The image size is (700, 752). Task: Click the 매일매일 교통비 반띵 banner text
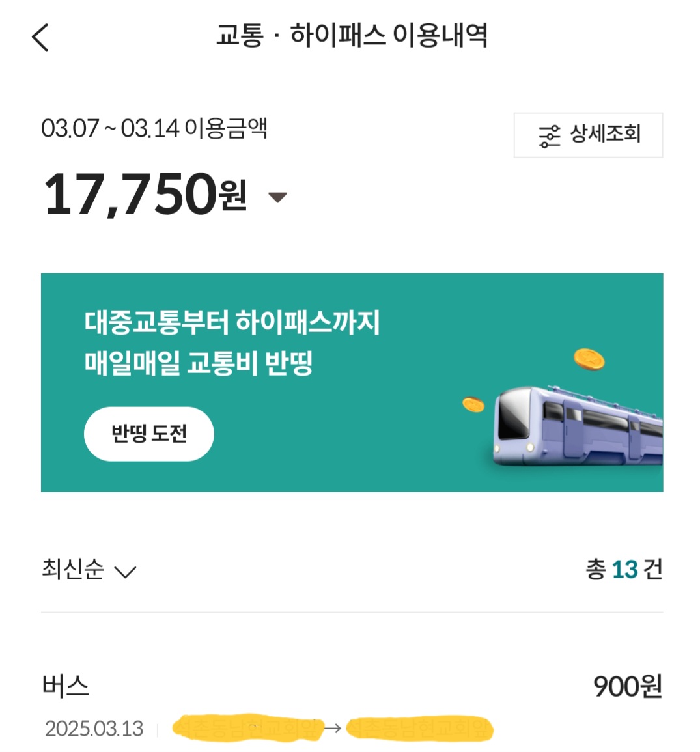point(199,363)
